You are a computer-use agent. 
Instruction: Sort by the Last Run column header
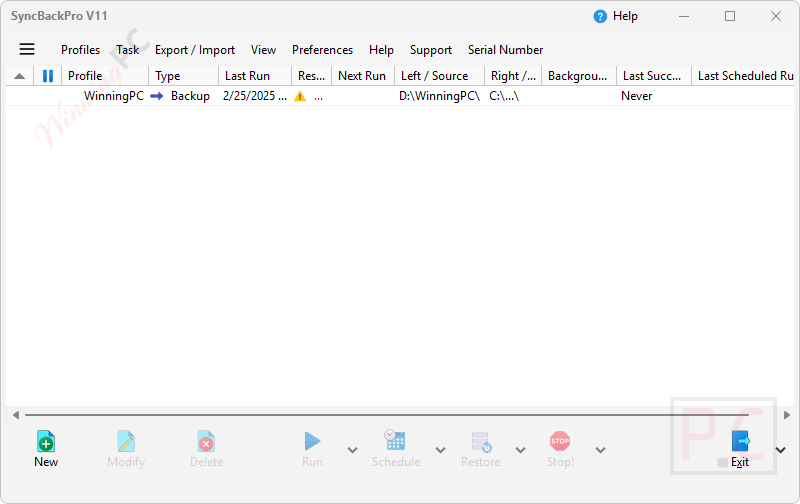(255, 76)
